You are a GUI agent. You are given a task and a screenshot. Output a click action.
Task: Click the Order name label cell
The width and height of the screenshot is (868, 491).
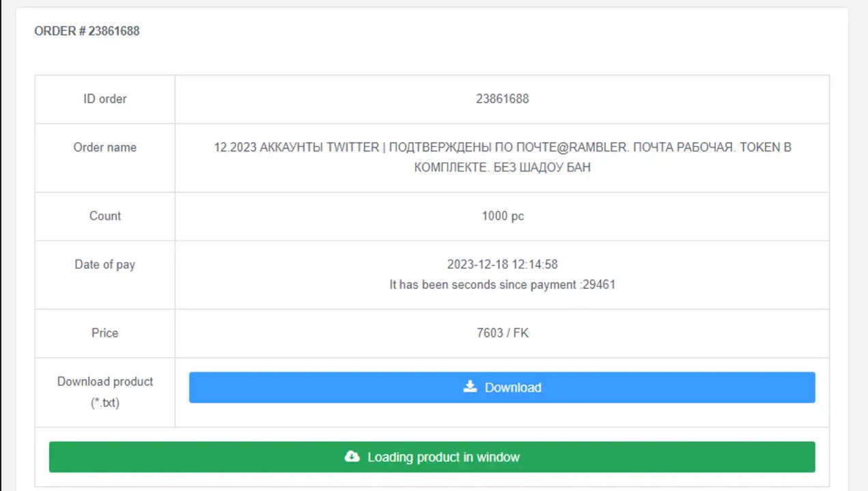(x=105, y=158)
